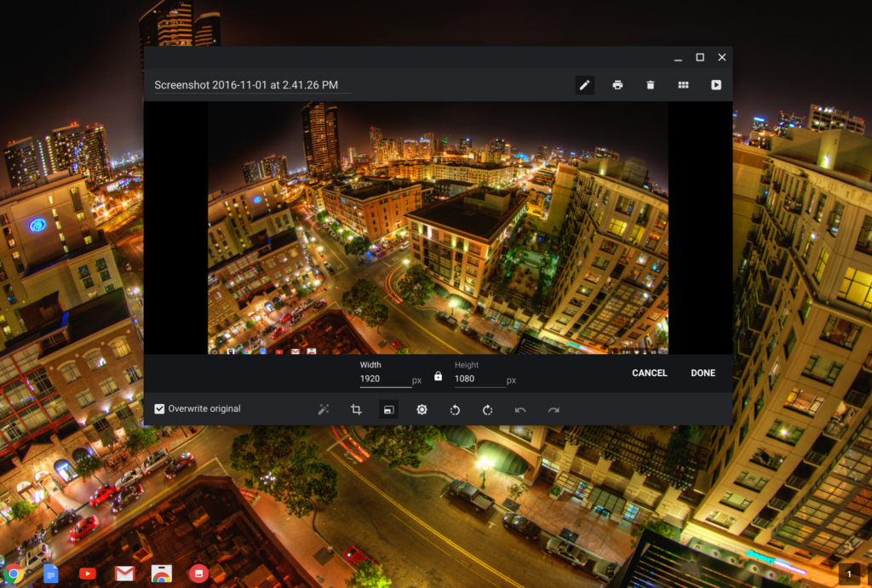Redo the last edit
The image size is (872, 588).
pos(554,409)
